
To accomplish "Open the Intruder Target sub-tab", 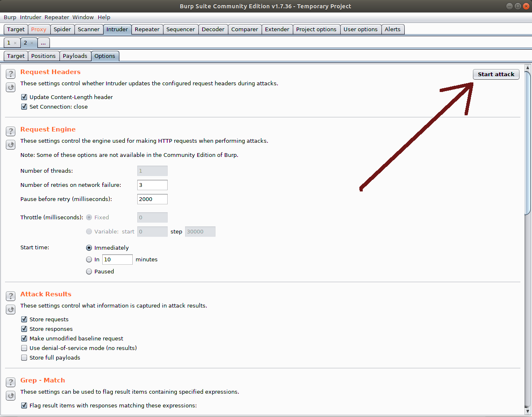I will pos(16,56).
